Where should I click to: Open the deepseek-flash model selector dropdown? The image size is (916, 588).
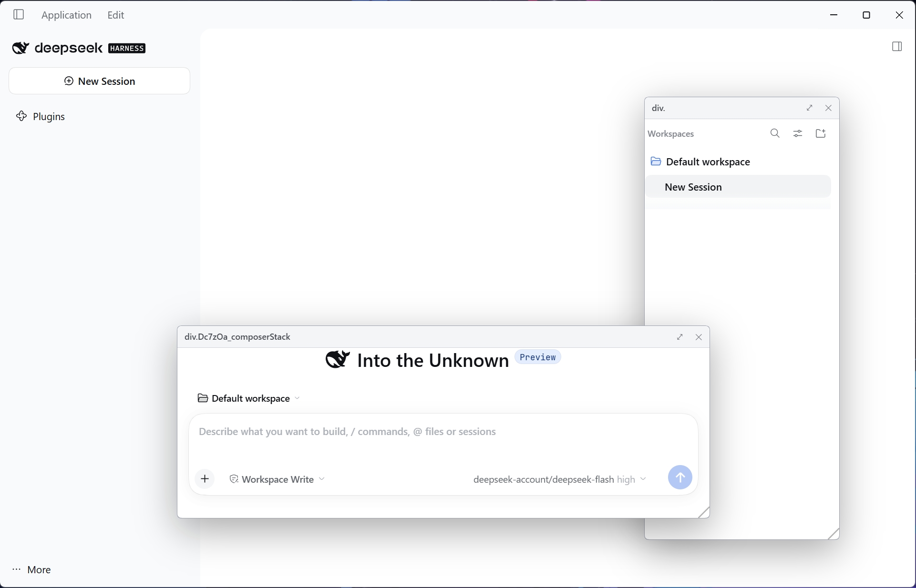pos(560,479)
